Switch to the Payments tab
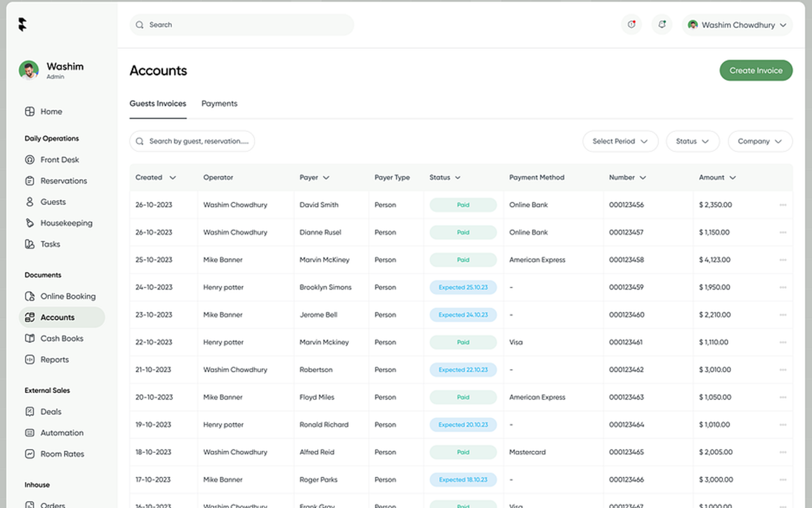Screen dimensions: 812x508 click(x=219, y=104)
